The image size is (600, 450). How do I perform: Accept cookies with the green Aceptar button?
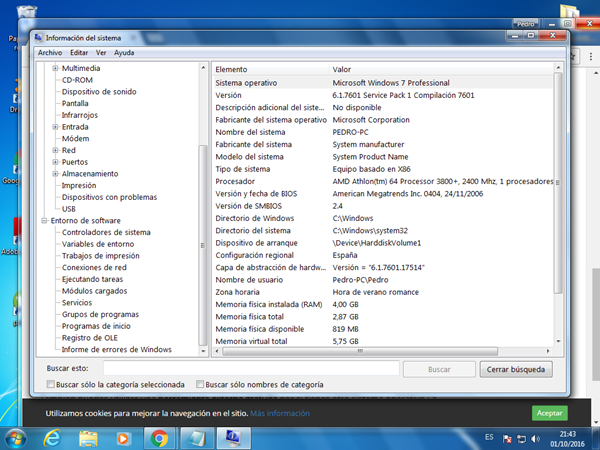550,412
